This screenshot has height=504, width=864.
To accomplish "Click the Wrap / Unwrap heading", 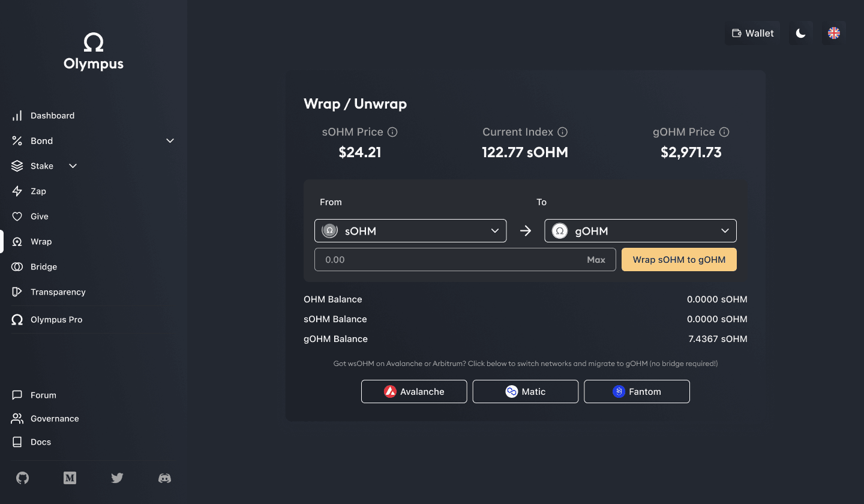I will [355, 104].
